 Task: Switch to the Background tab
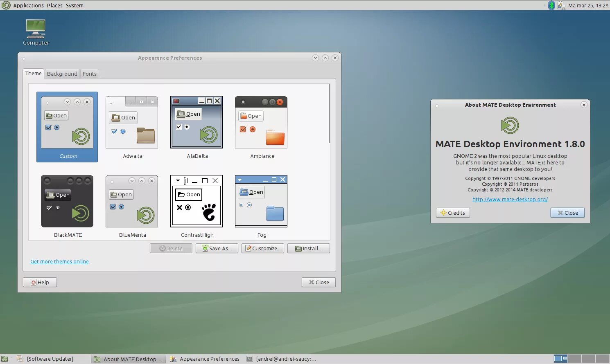pyautogui.click(x=62, y=74)
